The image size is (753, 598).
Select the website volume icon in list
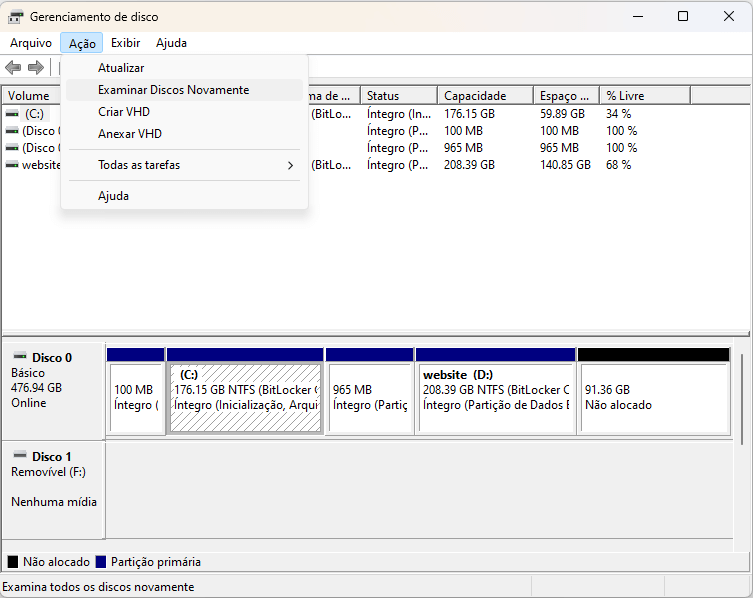pos(12,165)
